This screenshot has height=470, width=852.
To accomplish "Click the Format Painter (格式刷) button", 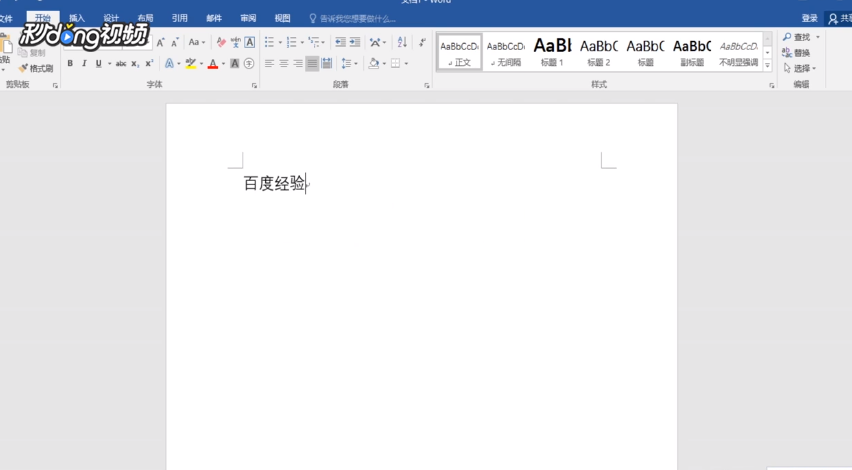I will pos(36,68).
